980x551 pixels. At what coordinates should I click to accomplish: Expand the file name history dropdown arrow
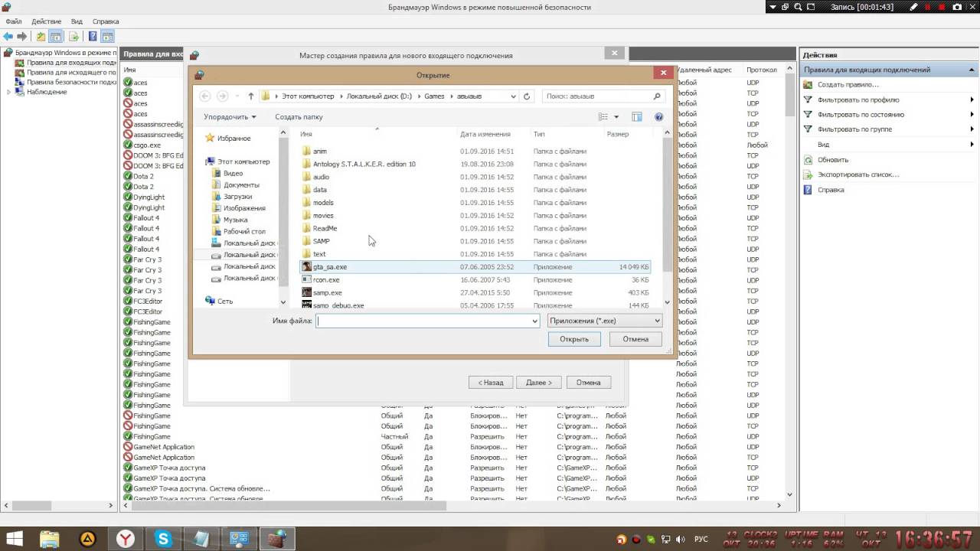[x=534, y=321]
